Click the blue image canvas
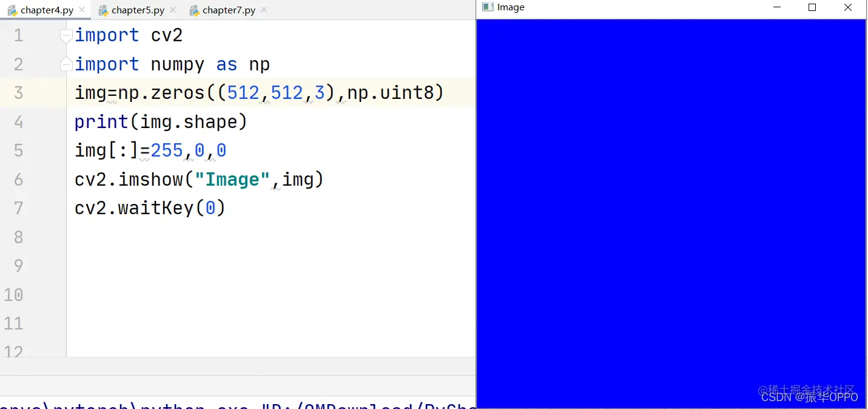Image resolution: width=868 pixels, height=409 pixels. [x=671, y=214]
